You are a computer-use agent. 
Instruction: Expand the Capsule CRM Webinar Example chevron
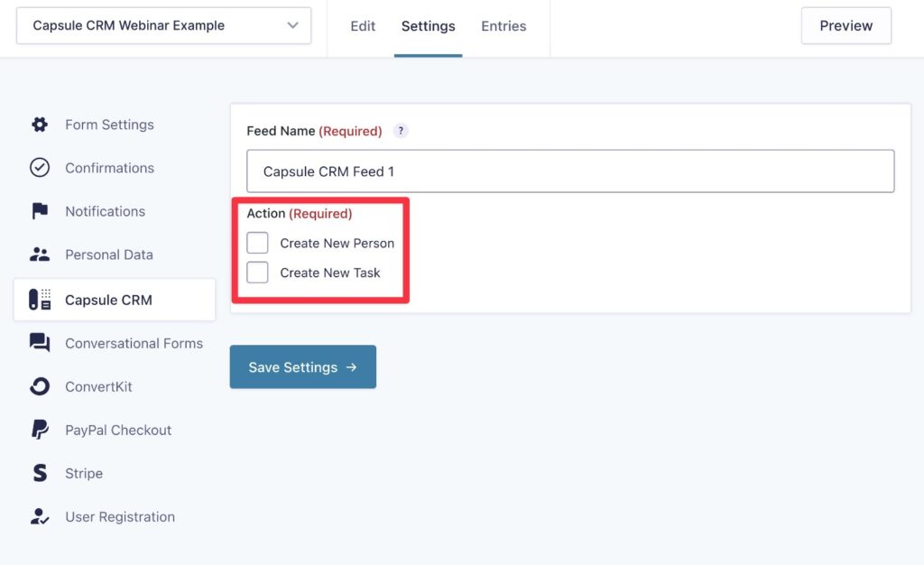292,25
